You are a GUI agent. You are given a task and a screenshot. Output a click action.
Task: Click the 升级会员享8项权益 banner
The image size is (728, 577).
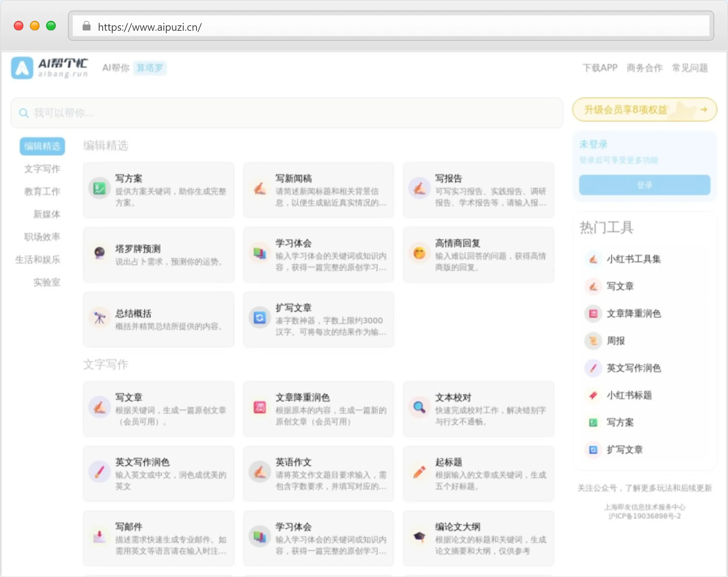645,110
